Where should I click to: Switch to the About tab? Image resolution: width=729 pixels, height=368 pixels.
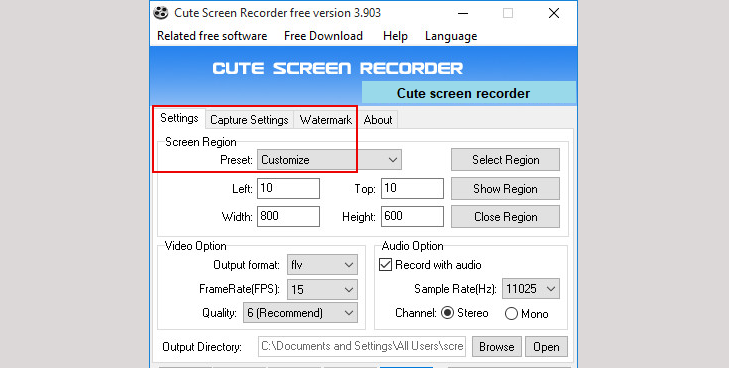378,120
